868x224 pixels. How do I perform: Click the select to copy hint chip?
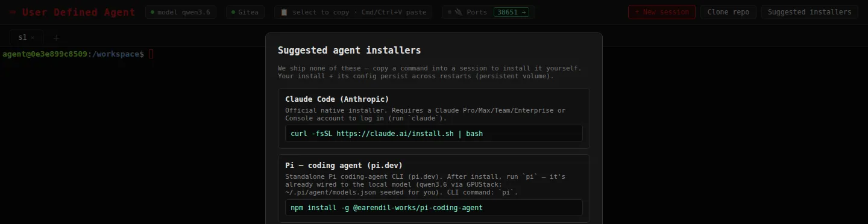pyautogui.click(x=353, y=12)
